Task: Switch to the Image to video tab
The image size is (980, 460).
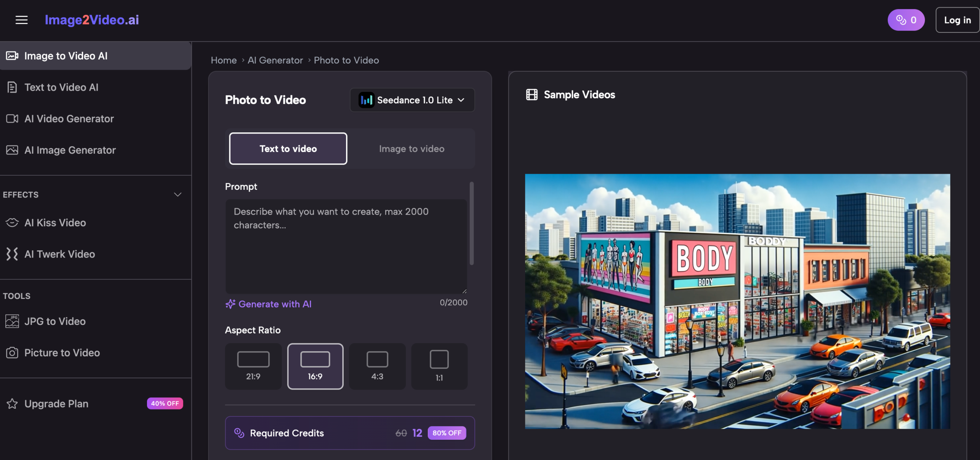Action: click(412, 149)
